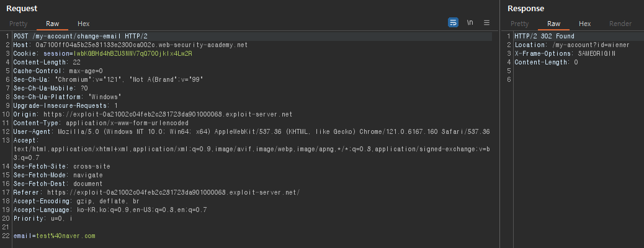The height and width of the screenshot is (248, 644).
Task: Switch Request view to Pretty tab
Action: pos(19,24)
